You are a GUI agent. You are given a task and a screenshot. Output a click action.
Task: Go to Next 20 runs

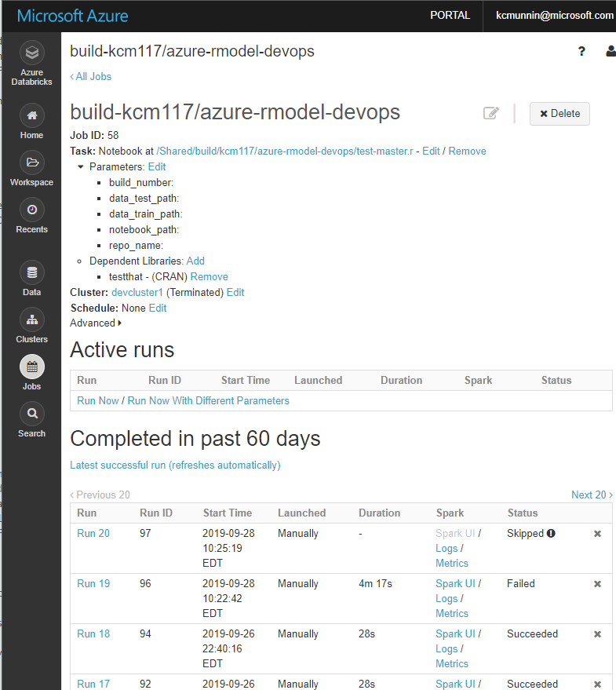pos(592,495)
